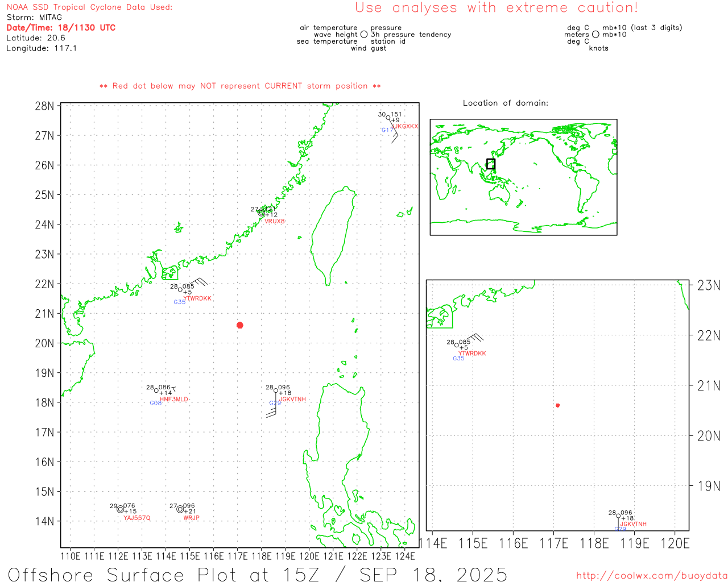Screen dimensions: 728x582
Task: Click 'sea temperature' legend label
Action: coord(327,41)
